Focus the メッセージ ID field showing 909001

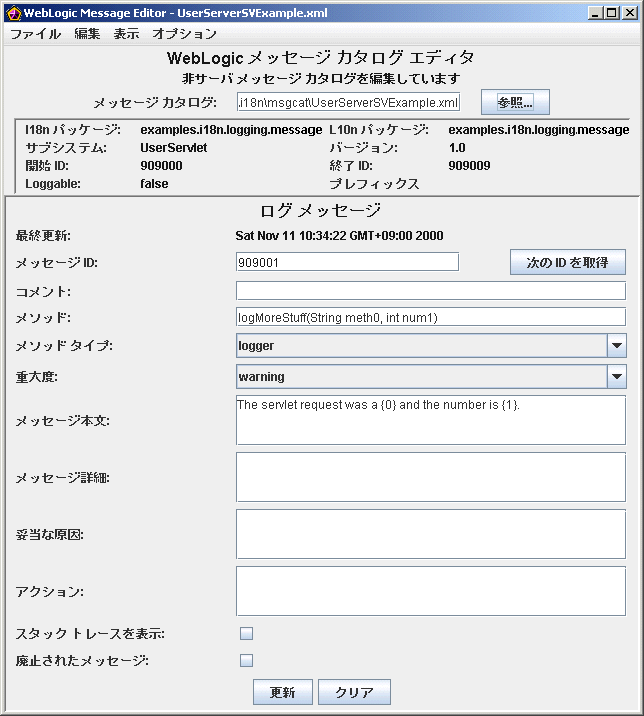tap(348, 262)
